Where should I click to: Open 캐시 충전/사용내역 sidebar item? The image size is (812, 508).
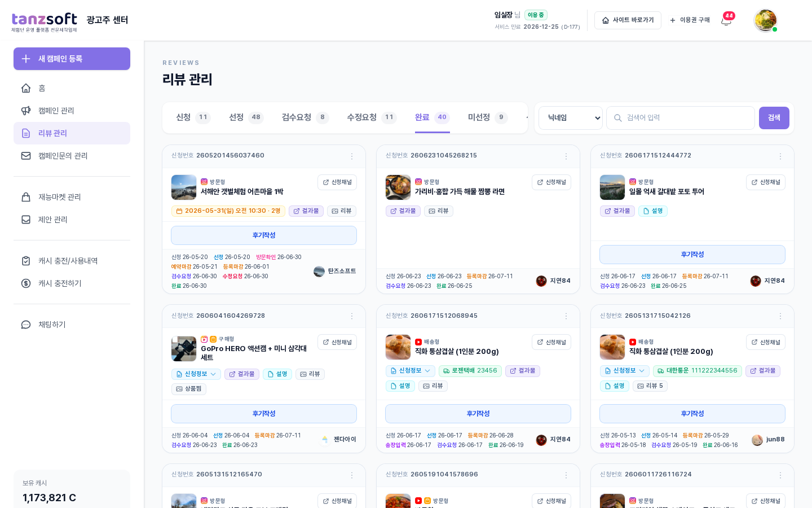(72, 261)
